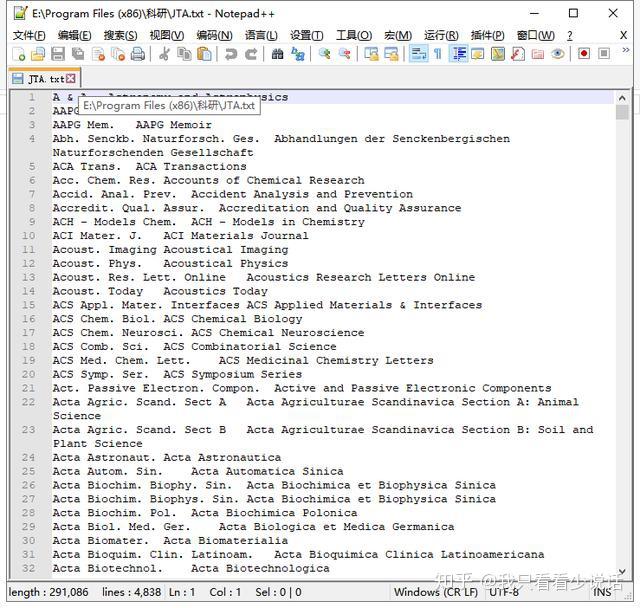Screen dimensions: 640x608
Task: Click the Close All toolbar icon
Action: (x=118, y=54)
